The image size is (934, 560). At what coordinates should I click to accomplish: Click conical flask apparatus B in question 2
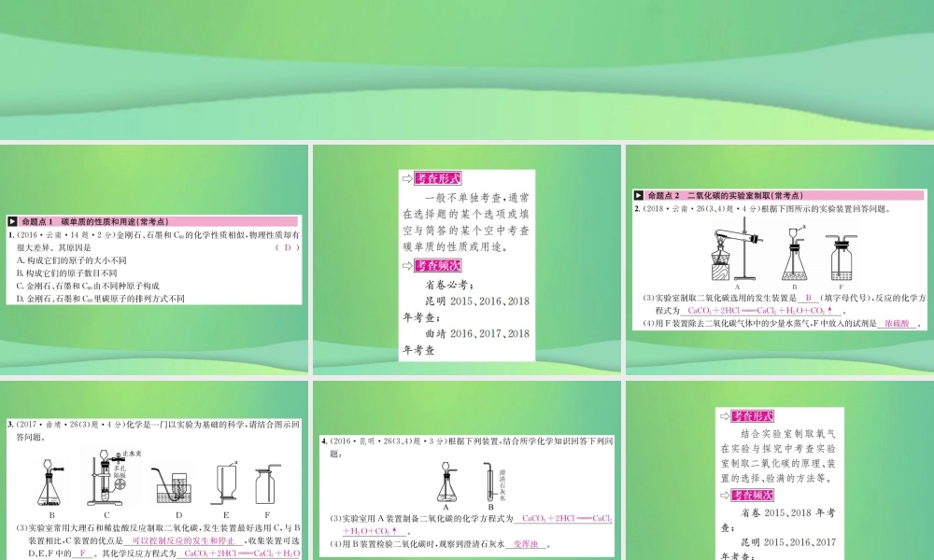[x=794, y=254]
